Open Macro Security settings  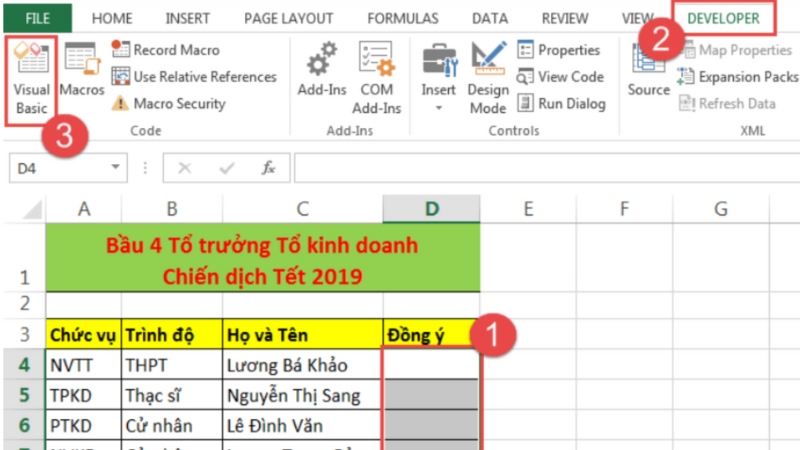(168, 104)
